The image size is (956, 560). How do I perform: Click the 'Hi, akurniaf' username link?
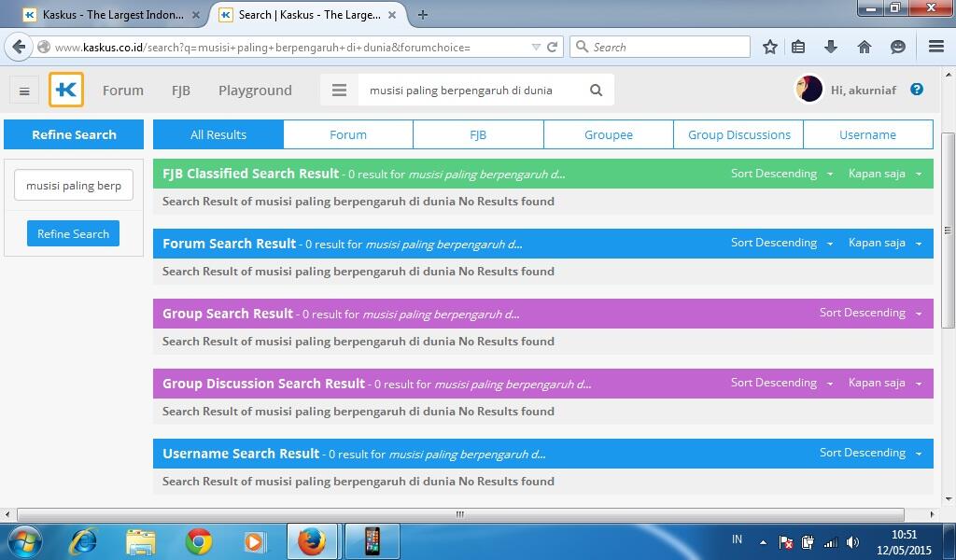tap(864, 91)
